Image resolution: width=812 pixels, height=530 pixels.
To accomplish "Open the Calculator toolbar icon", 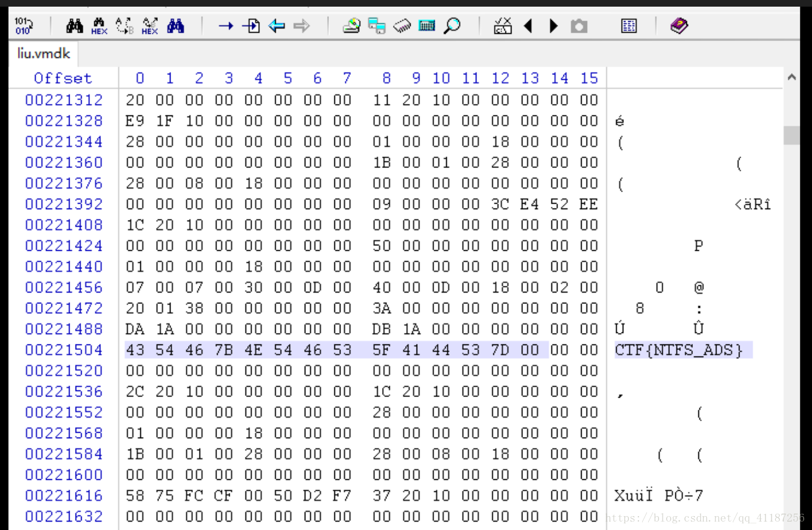I will pyautogui.click(x=427, y=26).
